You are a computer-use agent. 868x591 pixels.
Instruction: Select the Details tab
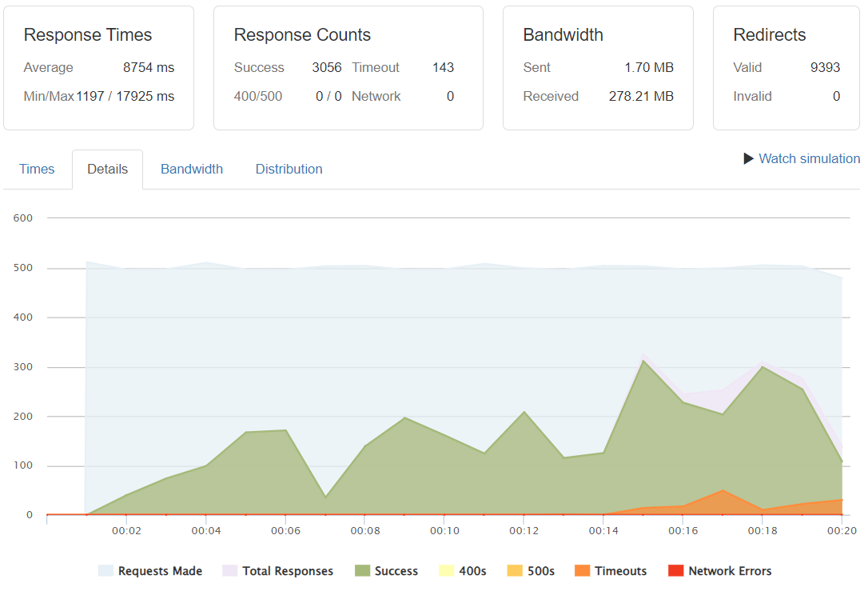[x=107, y=169]
